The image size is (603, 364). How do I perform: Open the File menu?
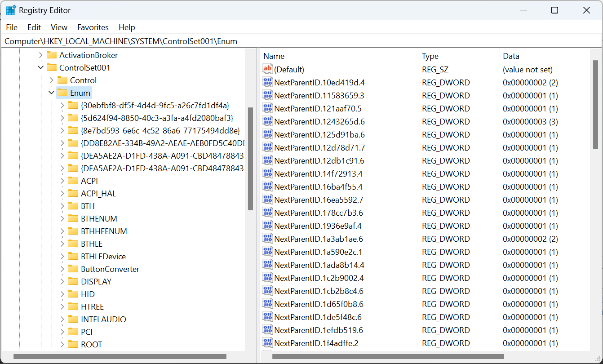click(x=12, y=27)
